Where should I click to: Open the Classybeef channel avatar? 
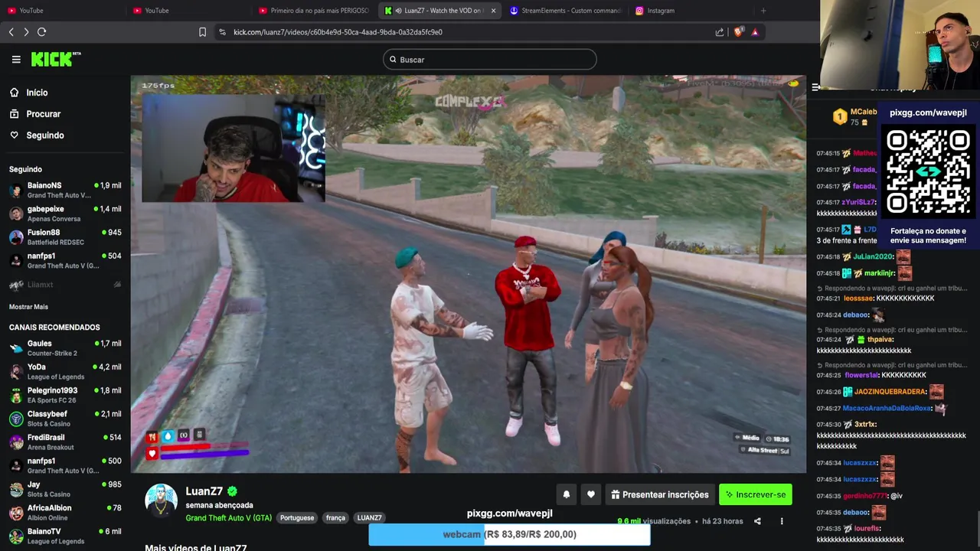[16, 419]
